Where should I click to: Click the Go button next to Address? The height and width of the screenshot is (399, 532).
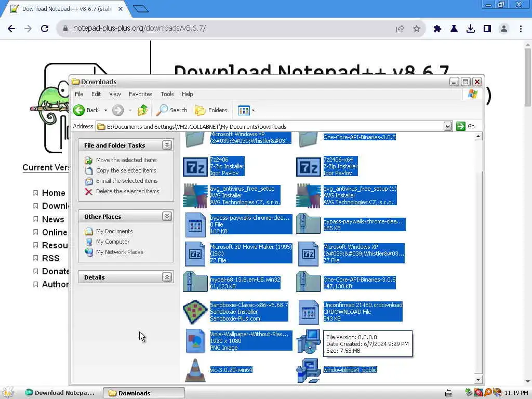click(466, 126)
